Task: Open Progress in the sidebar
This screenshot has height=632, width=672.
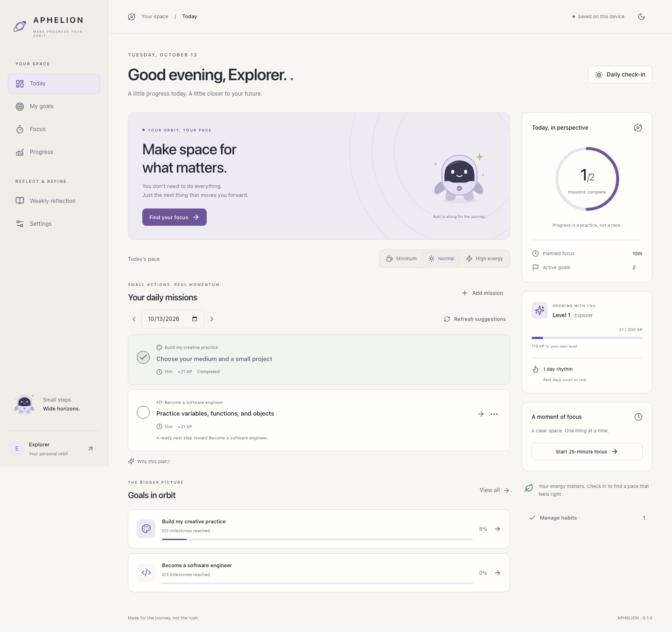Action: (x=54, y=152)
